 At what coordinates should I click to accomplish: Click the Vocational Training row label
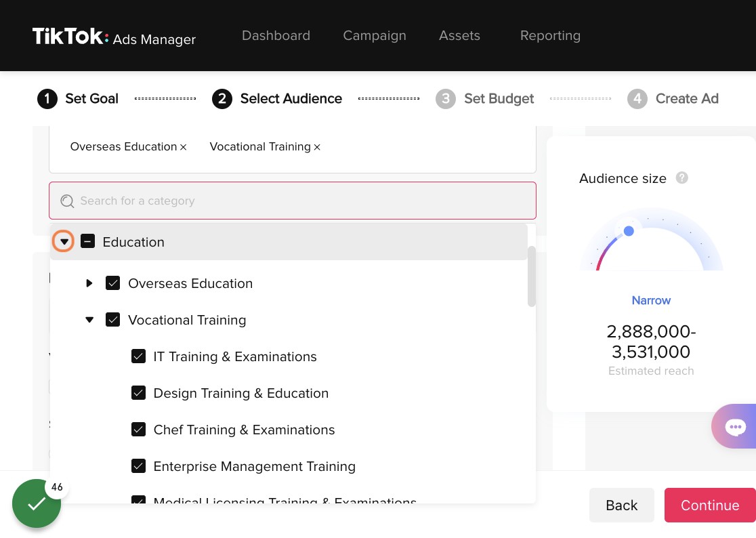(x=187, y=320)
